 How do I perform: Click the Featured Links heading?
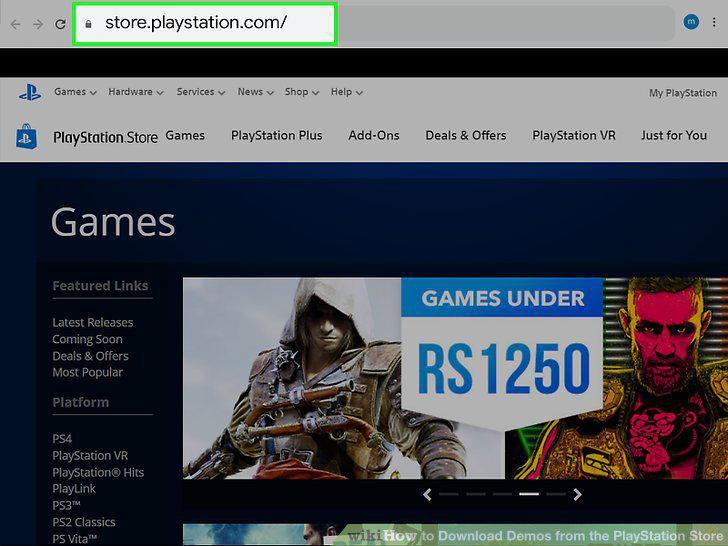[x=100, y=286]
